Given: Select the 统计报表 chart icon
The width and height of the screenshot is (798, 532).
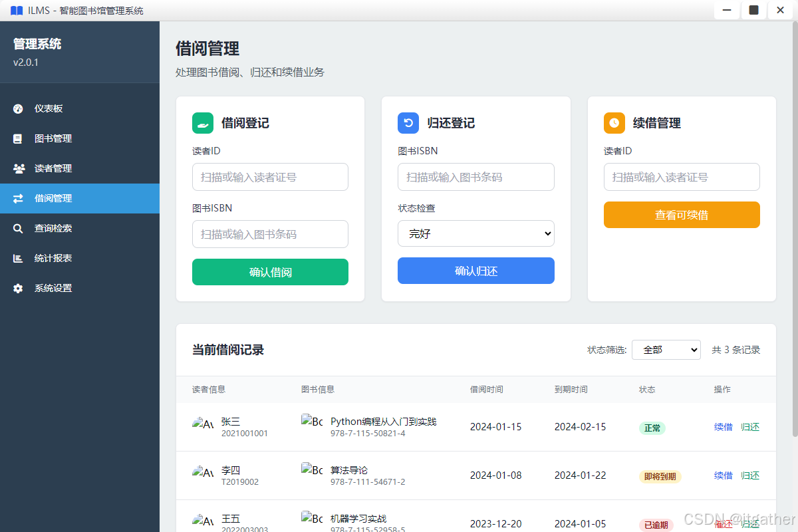Looking at the screenshot, I should point(17,258).
